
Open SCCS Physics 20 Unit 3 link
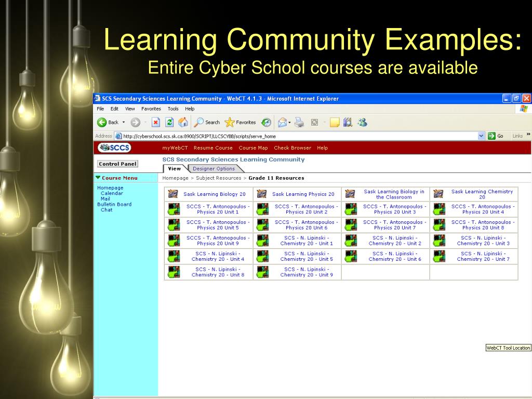395,209
